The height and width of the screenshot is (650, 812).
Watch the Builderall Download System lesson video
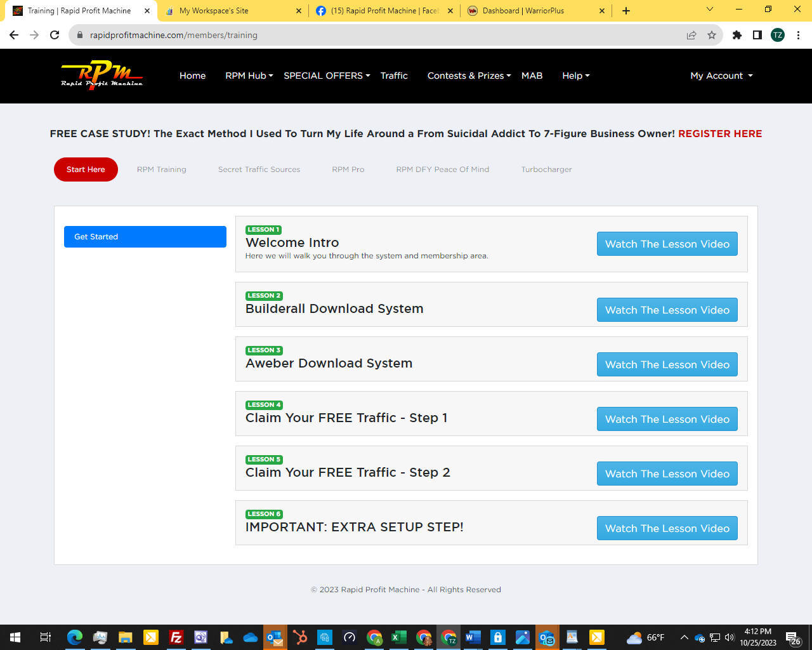(x=667, y=310)
